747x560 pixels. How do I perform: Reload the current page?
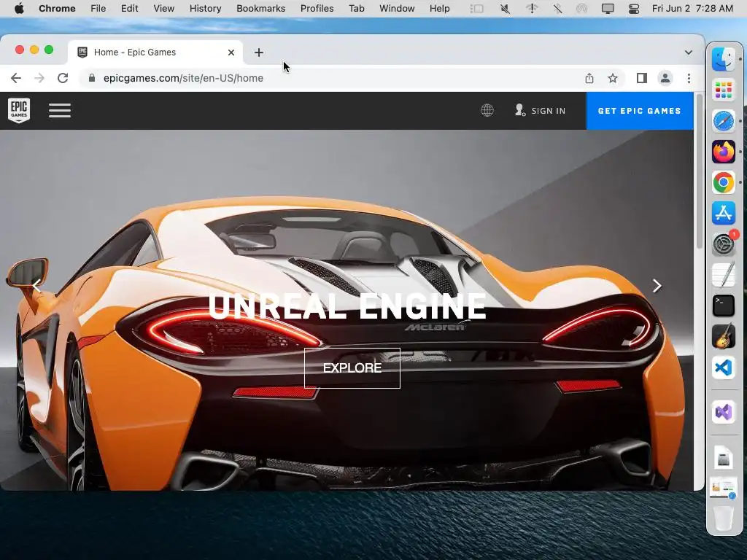[63, 78]
